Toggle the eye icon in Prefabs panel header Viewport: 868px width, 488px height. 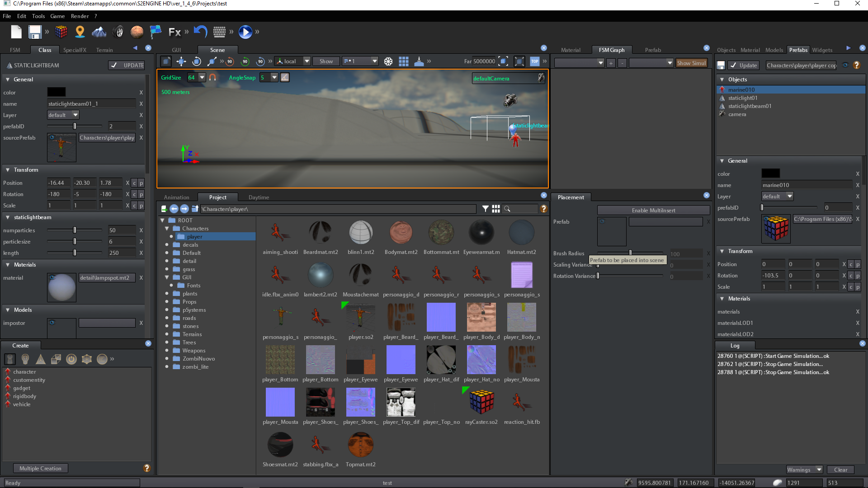(845, 65)
